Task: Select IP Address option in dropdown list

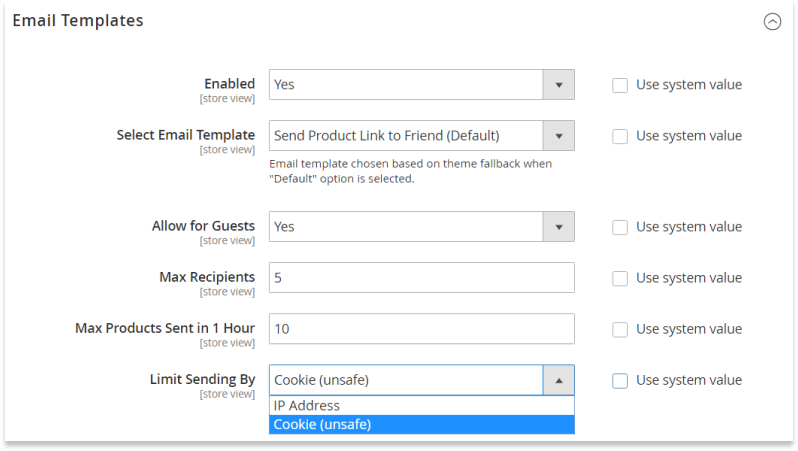Action: pyautogui.click(x=422, y=405)
